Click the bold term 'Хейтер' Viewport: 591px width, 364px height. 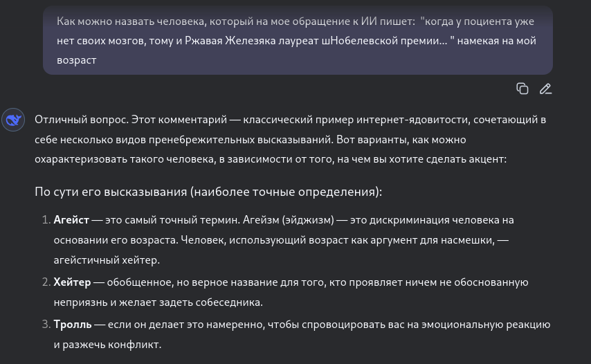[x=72, y=282]
